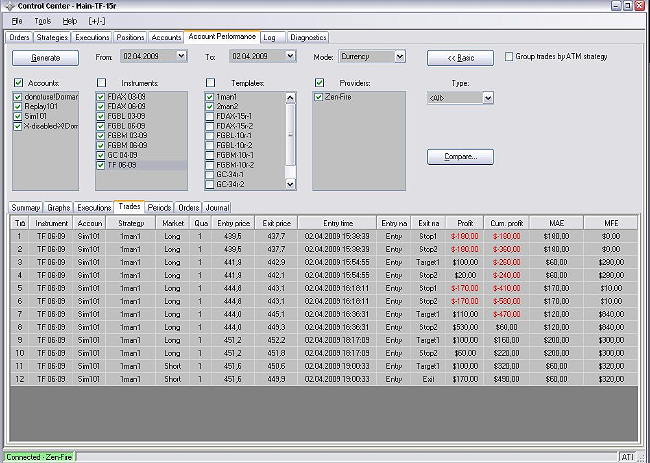Click the << Basic button
This screenshot has height=463, width=650.
coord(460,57)
